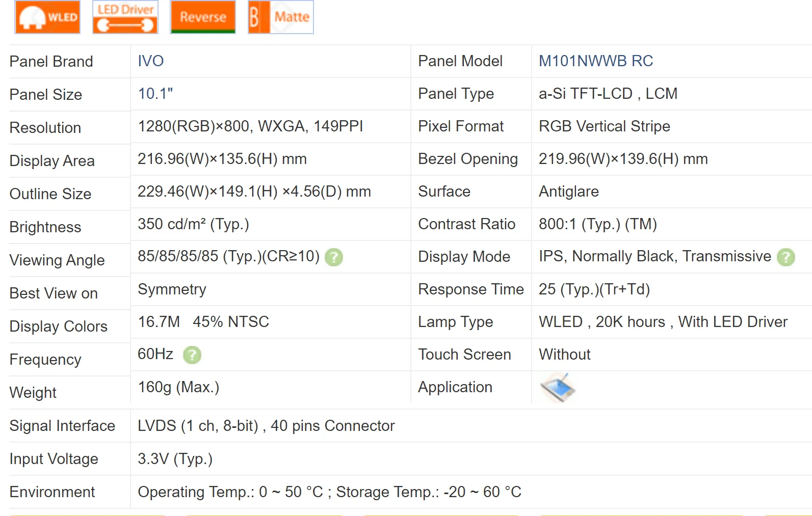Screen dimensions: 812x516
Task: Click the Environment label
Action: tap(52, 492)
